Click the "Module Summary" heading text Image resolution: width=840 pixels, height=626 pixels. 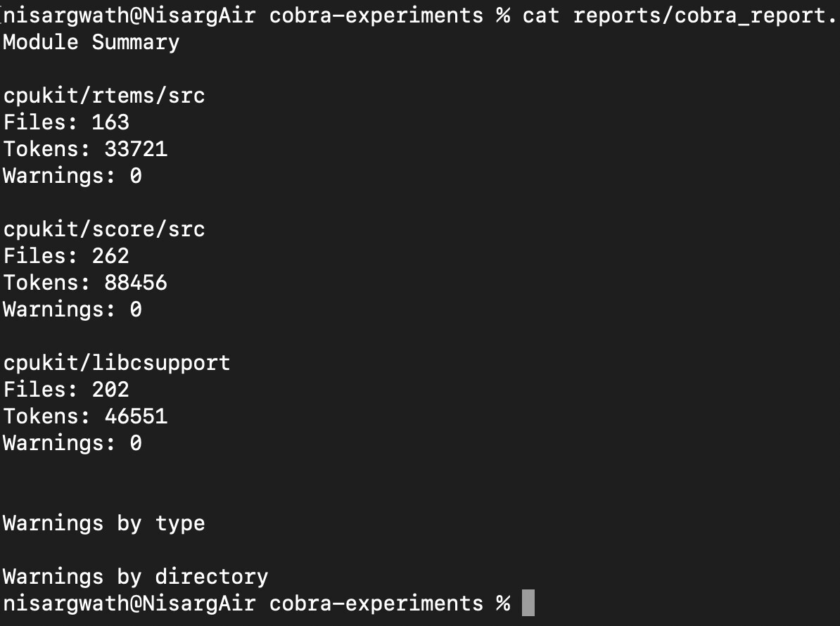pyautogui.click(x=91, y=42)
